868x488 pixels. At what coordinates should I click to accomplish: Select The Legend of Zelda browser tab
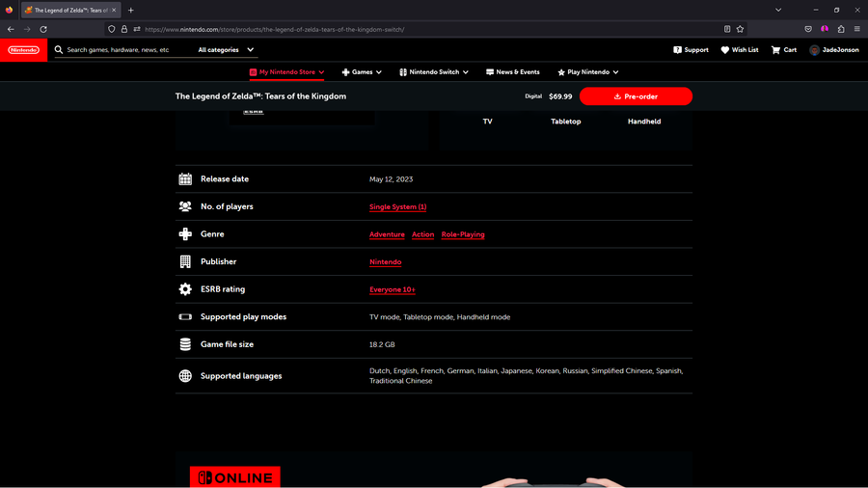click(70, 10)
